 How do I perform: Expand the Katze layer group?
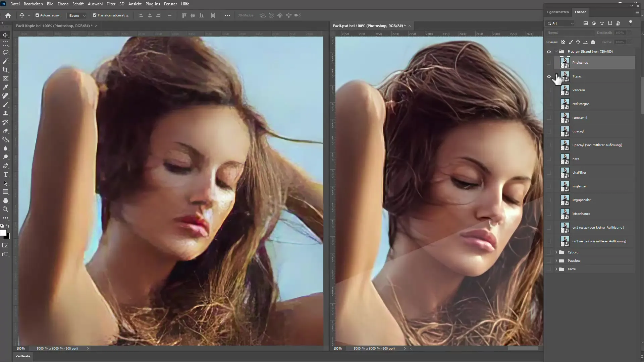pyautogui.click(x=556, y=269)
